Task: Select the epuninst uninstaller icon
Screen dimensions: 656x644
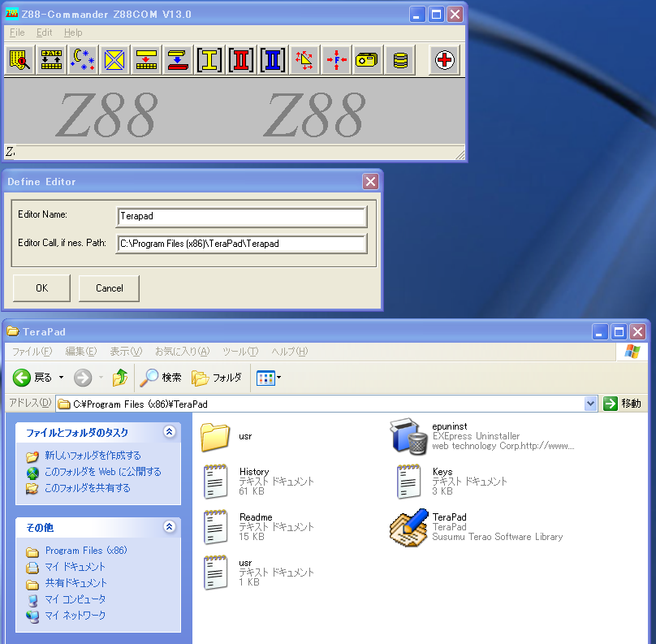Action: point(408,436)
